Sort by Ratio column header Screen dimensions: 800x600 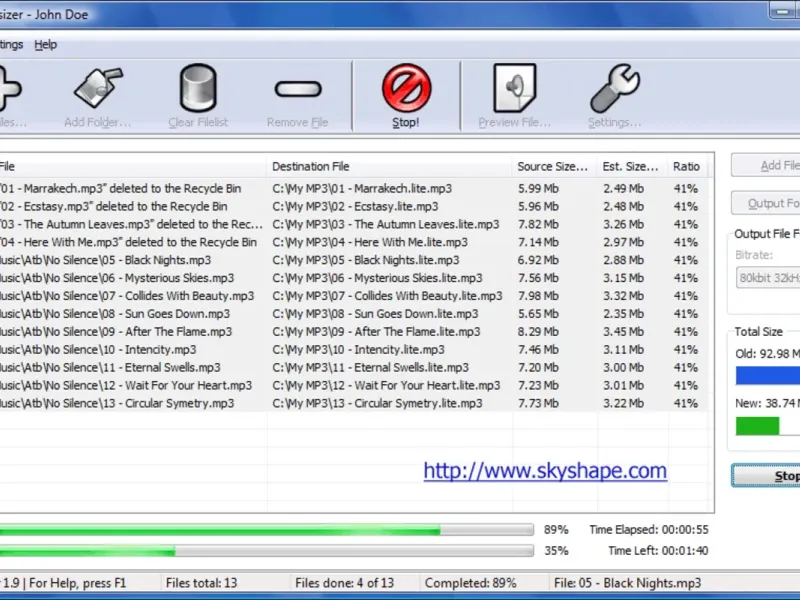[x=687, y=166]
